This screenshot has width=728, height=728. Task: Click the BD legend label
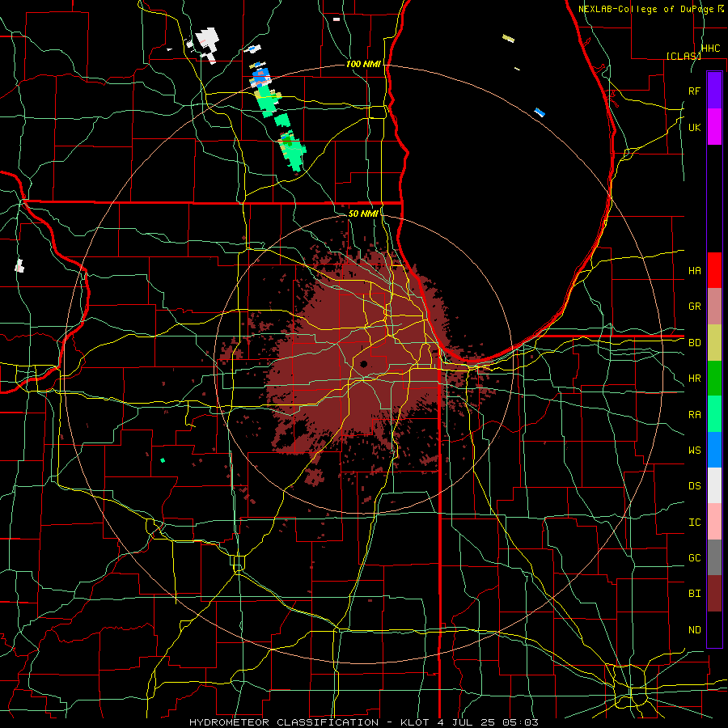694,343
